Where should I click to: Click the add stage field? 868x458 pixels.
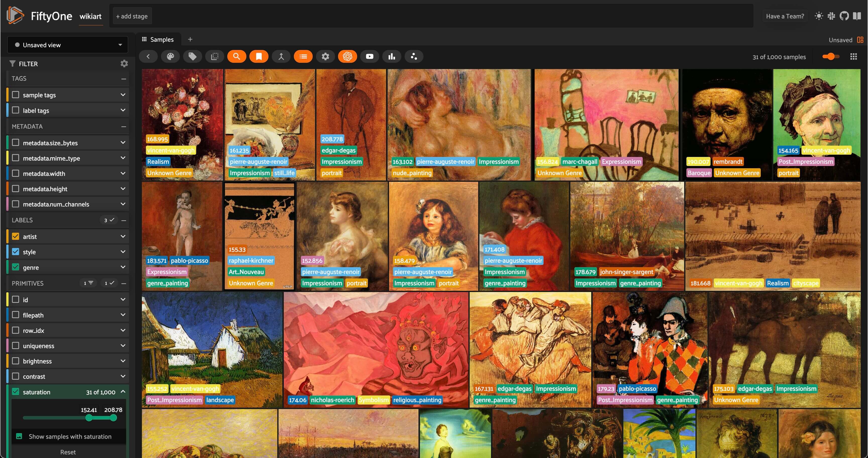click(132, 16)
